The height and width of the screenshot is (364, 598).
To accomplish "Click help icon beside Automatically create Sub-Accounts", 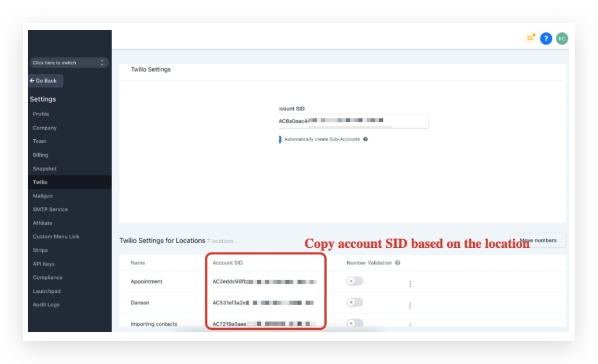I will [x=366, y=139].
